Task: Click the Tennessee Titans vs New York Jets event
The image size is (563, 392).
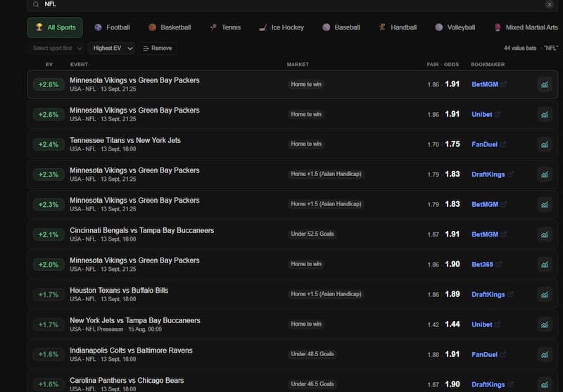Action: (125, 140)
